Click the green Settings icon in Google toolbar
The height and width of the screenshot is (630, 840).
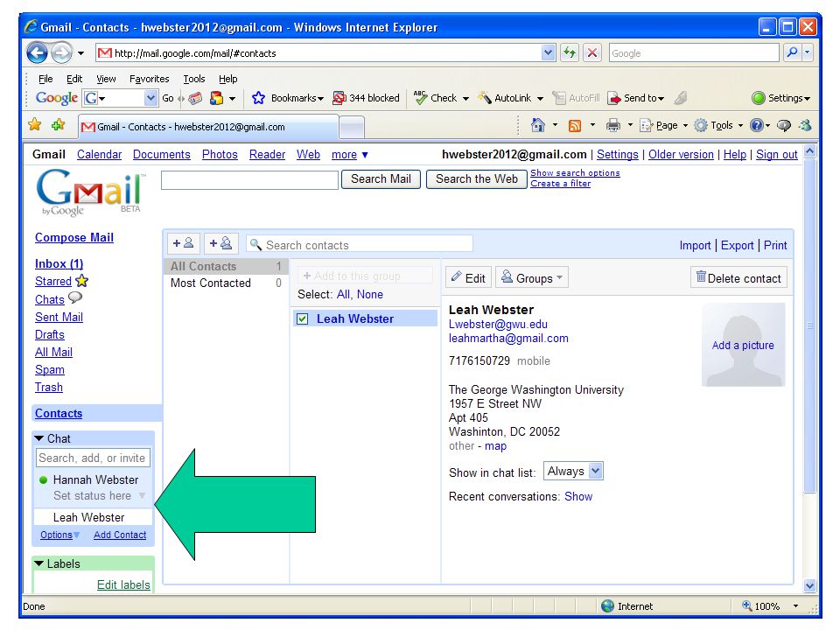pos(758,98)
